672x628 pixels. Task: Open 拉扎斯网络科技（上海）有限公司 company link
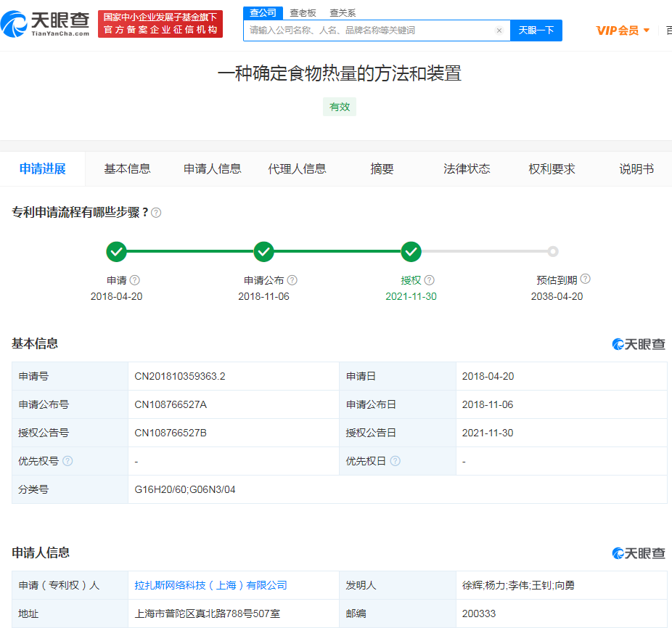211,585
